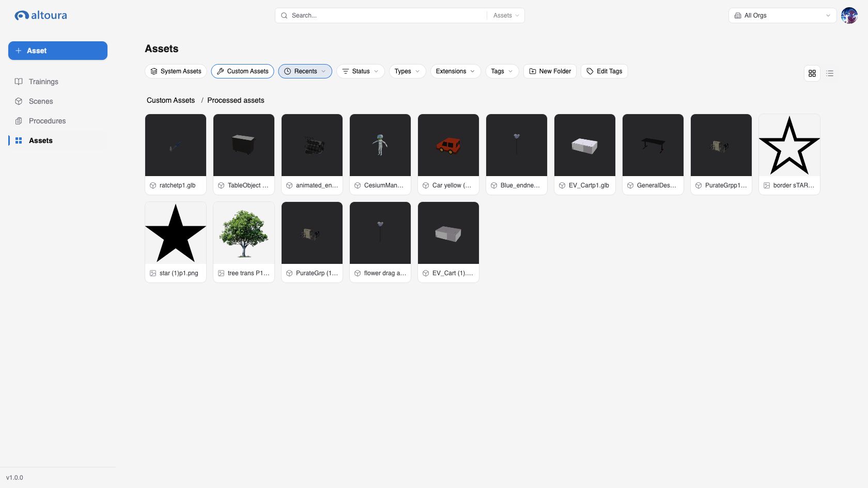Open the flower drag a thumbnail
The height and width of the screenshot is (488, 868).
(x=380, y=233)
